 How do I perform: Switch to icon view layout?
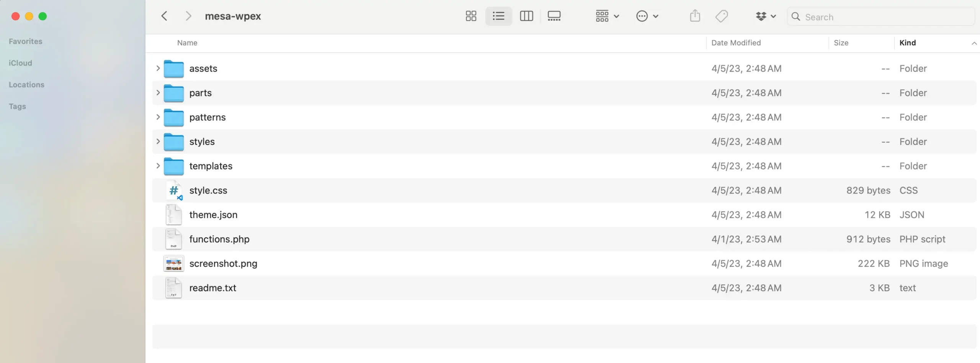470,16
